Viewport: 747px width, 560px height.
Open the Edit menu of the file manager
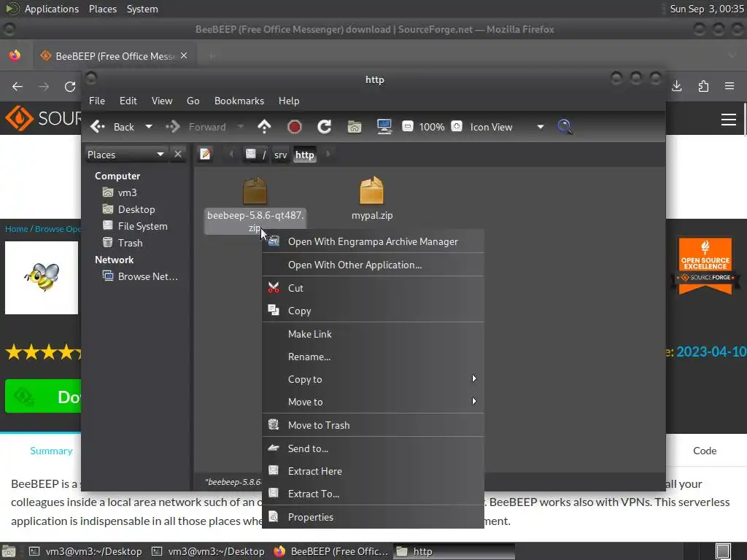(x=128, y=101)
